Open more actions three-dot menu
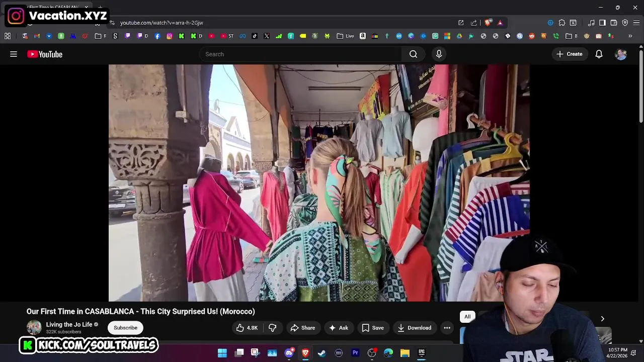Screen dimensions: 644x362 click(447, 328)
